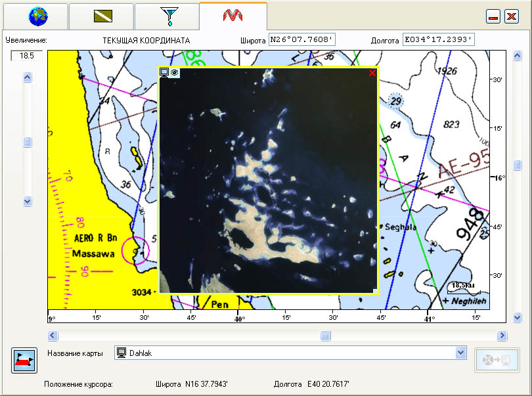Click the zoom slider up arrow
532x396 pixels.
tap(28, 77)
